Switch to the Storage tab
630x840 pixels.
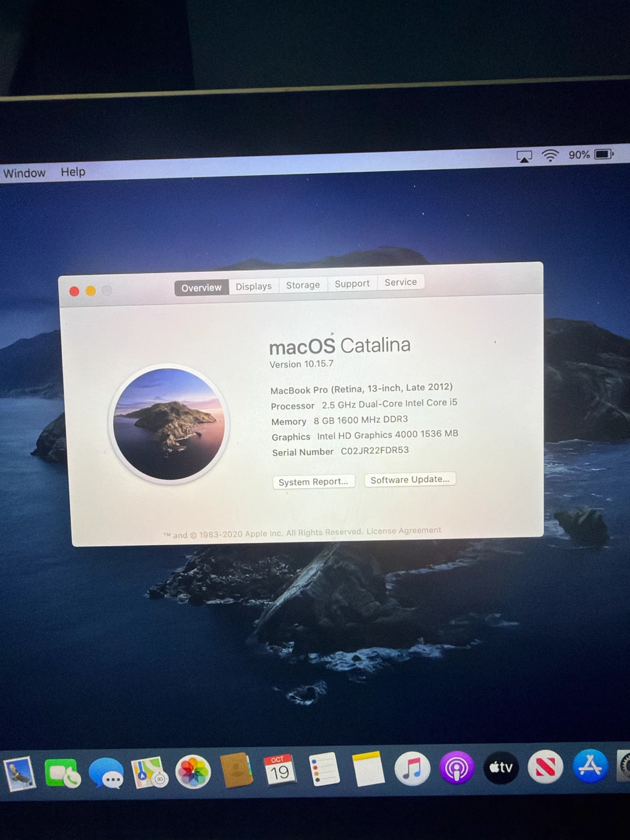tap(303, 285)
